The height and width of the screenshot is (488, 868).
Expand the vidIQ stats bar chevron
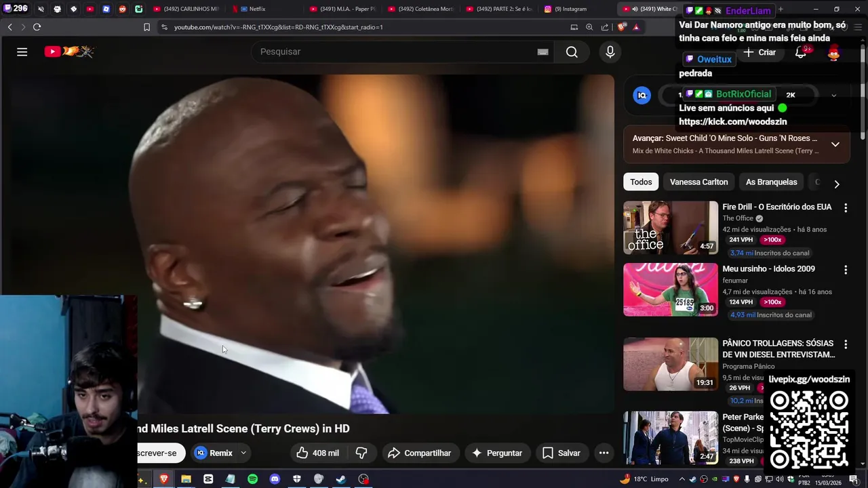(x=833, y=96)
